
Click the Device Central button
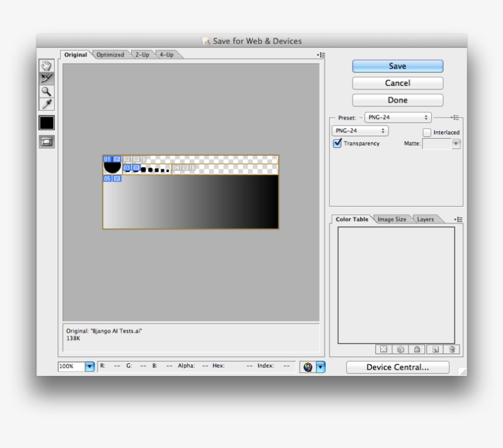[x=397, y=366]
